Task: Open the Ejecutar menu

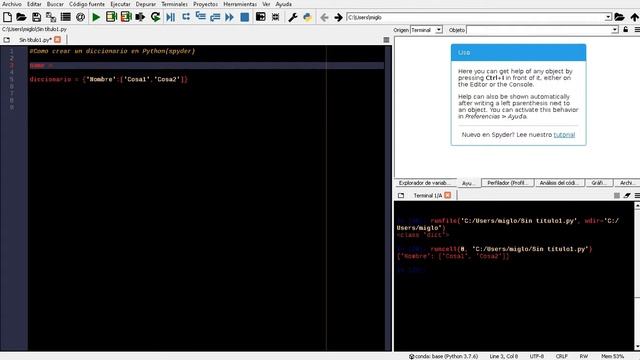Action: tap(120, 4)
